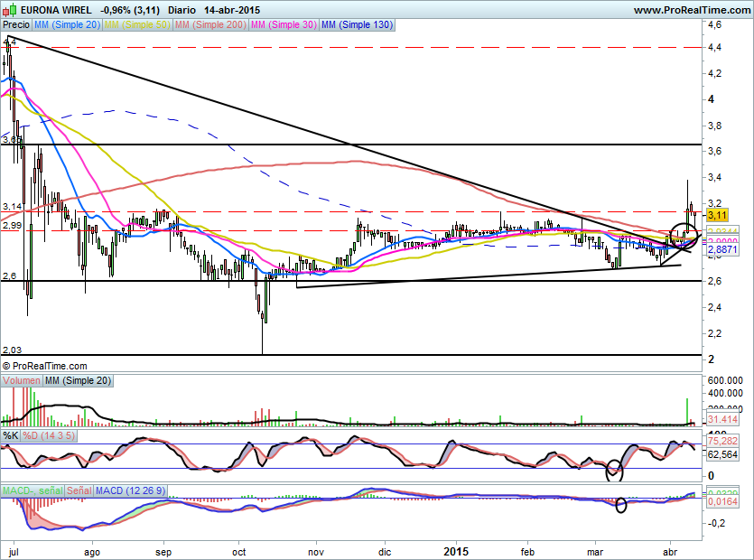The height and width of the screenshot is (560, 754).
Task: Select the Volumen panel label
Action: tap(22, 381)
